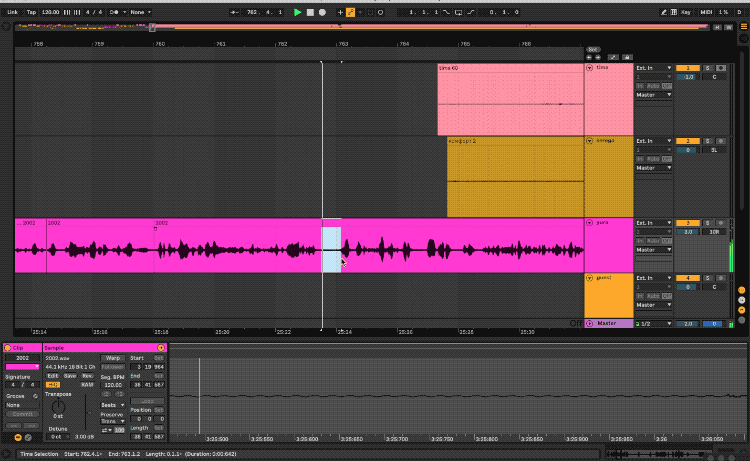The width and height of the screenshot is (750, 461).
Task: Enable Draw Mode pencil icon
Action: point(663,12)
